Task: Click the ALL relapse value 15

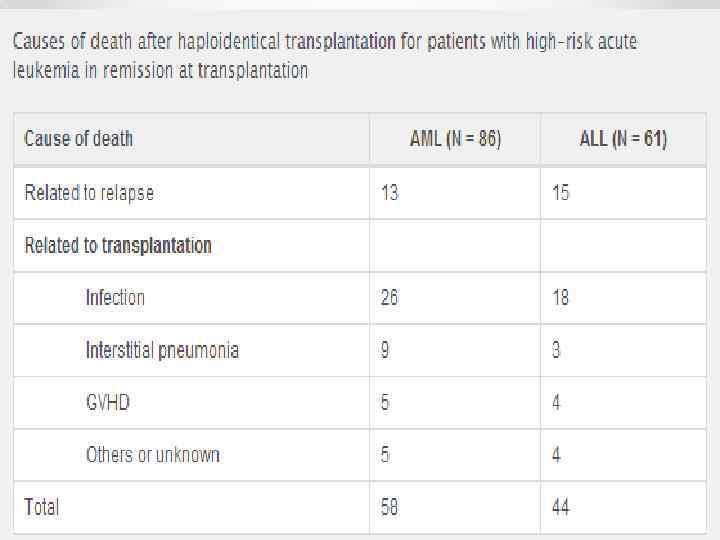Action: pyautogui.click(x=561, y=192)
